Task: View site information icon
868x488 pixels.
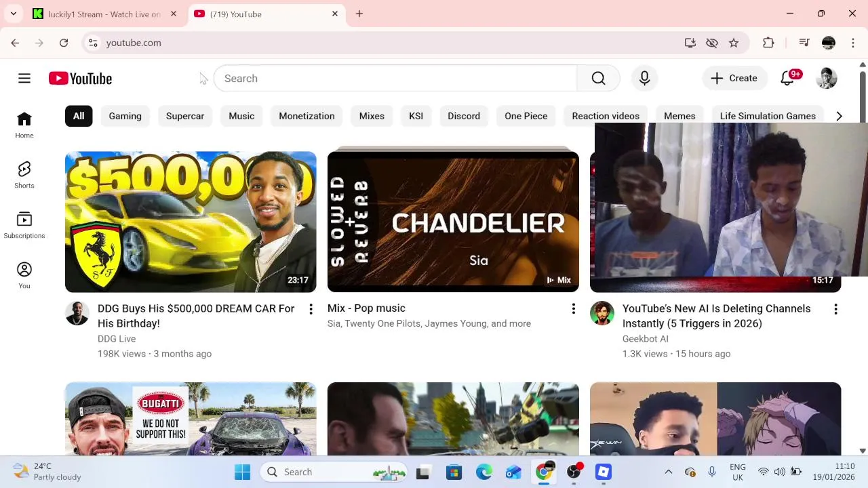Action: (x=93, y=43)
